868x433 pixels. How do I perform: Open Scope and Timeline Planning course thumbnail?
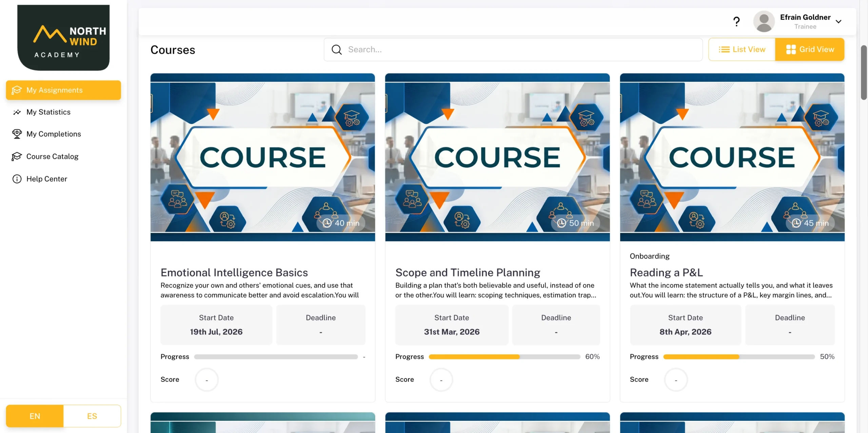coord(497,157)
